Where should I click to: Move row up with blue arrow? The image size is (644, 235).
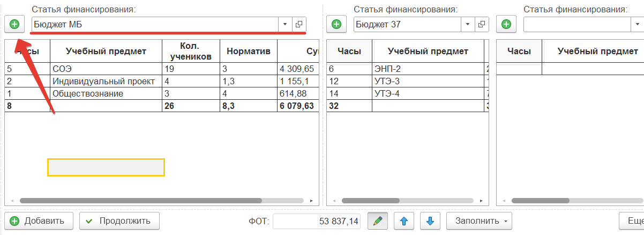click(404, 221)
